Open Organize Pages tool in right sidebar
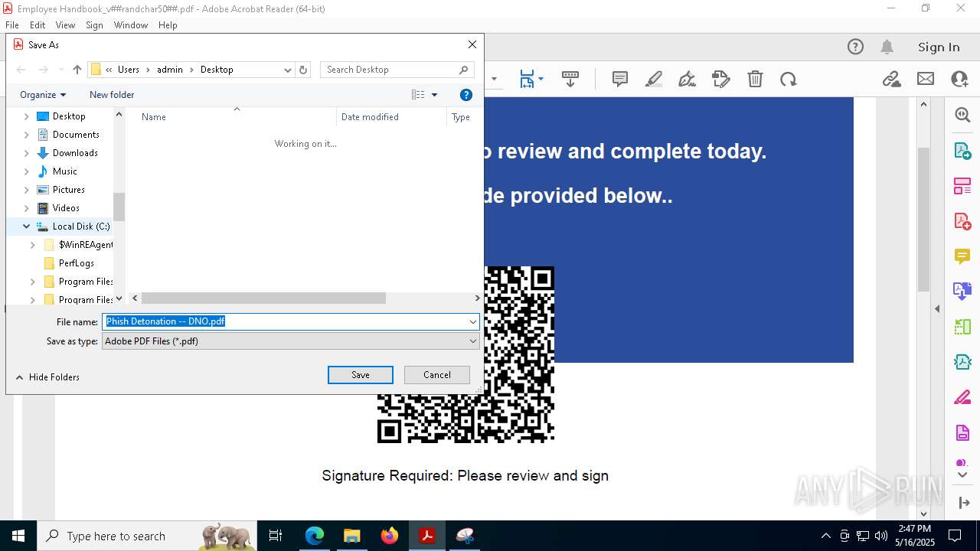 pyautogui.click(x=962, y=186)
